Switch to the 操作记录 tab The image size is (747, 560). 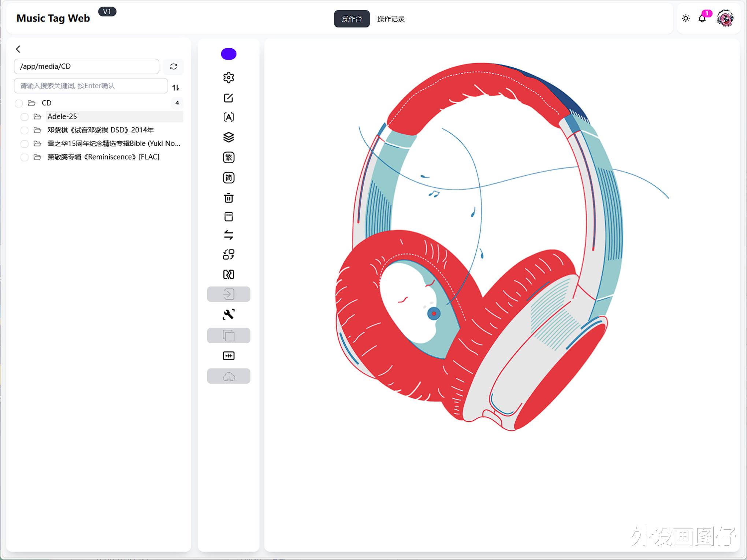[x=391, y=19]
